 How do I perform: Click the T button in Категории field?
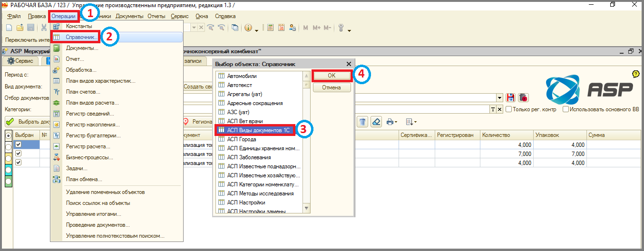[x=493, y=109]
